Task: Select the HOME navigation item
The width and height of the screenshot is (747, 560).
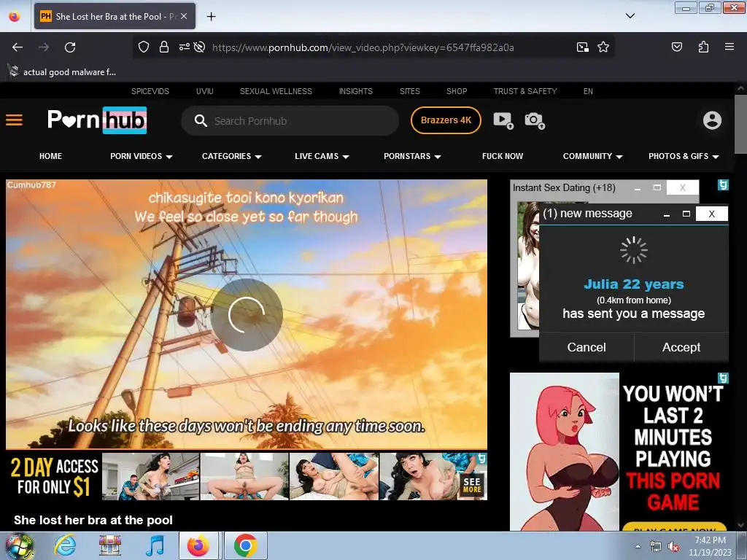Action: point(50,156)
